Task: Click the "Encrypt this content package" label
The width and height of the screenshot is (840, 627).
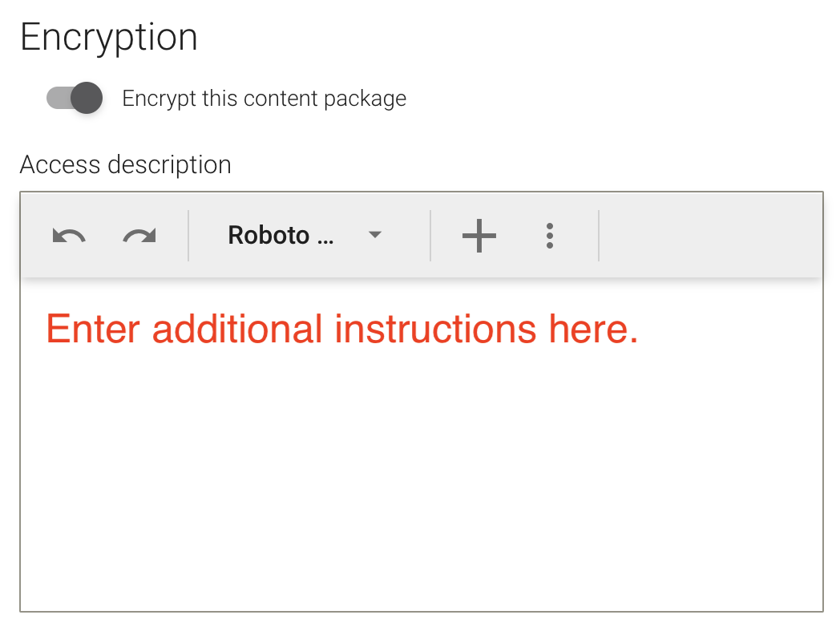Action: pos(265,99)
